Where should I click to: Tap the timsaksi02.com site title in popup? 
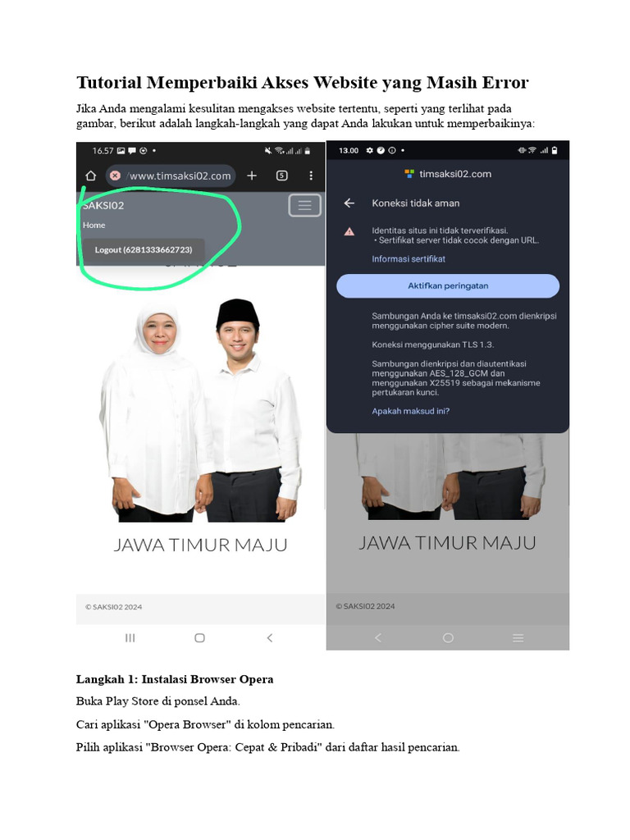click(455, 174)
